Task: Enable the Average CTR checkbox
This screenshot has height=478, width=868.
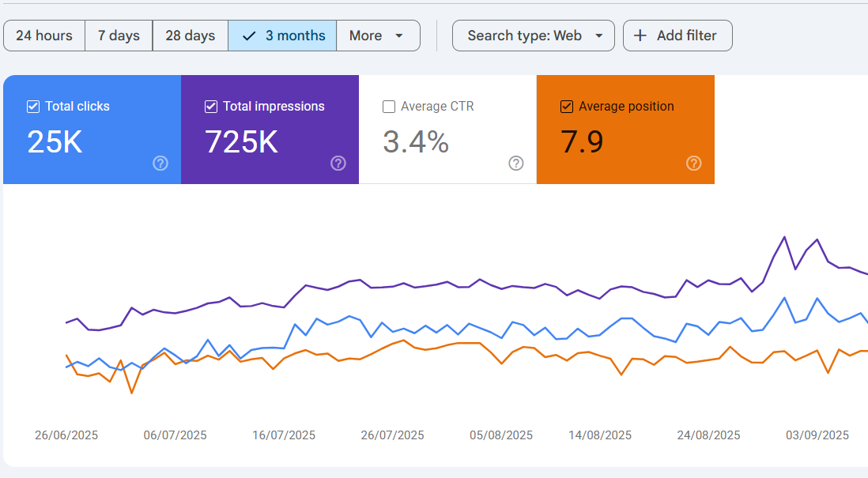Action: (x=389, y=107)
